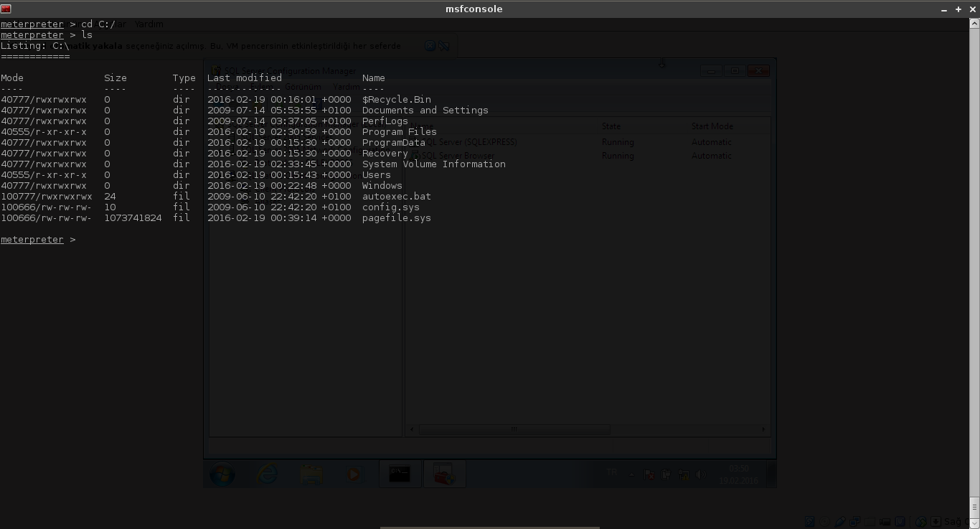This screenshot has width=980, height=529.
Task: Click the services list horizontal scrollbar
Action: click(x=514, y=429)
